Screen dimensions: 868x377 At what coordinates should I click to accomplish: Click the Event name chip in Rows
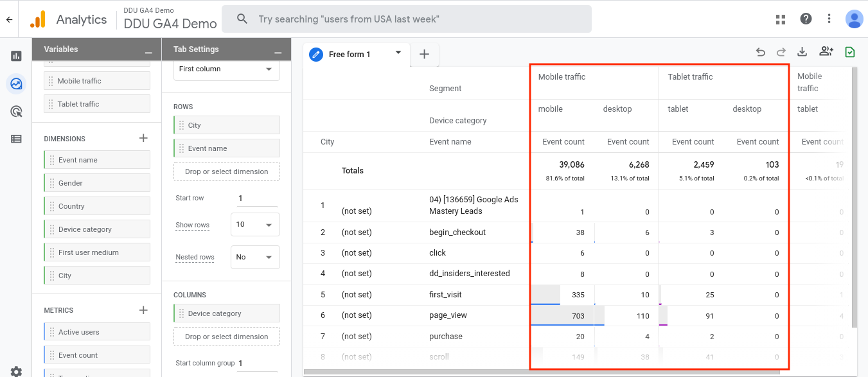[227, 148]
